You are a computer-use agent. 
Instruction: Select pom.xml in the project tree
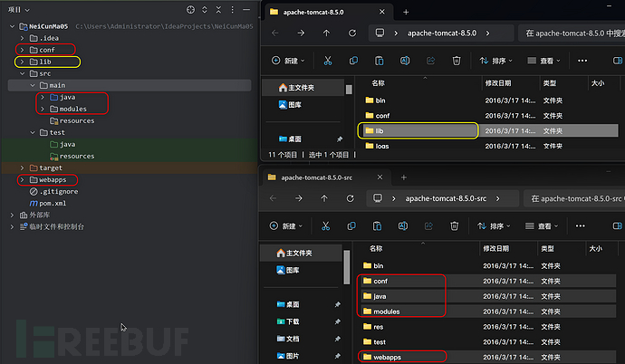(51, 204)
